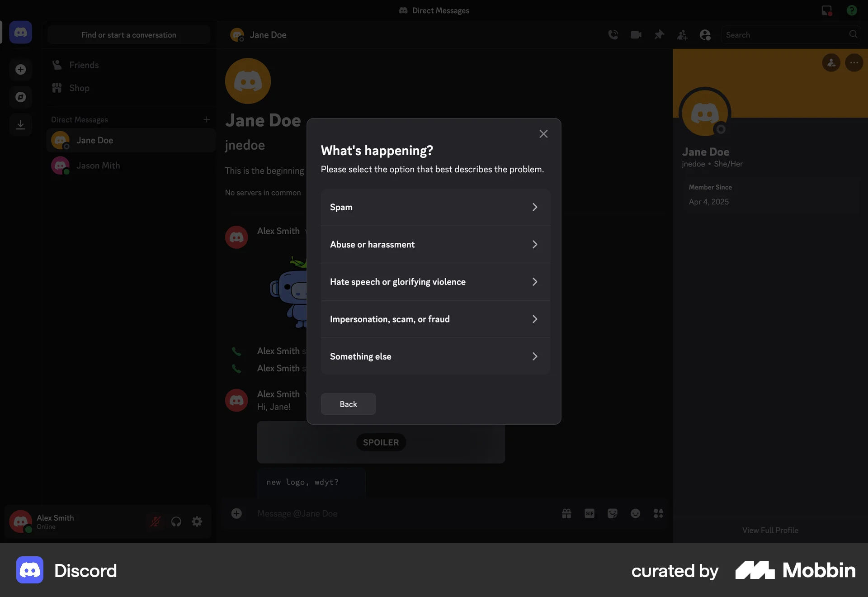The image size is (868, 597).
Task: Go back in the report dialog
Action: click(x=348, y=404)
